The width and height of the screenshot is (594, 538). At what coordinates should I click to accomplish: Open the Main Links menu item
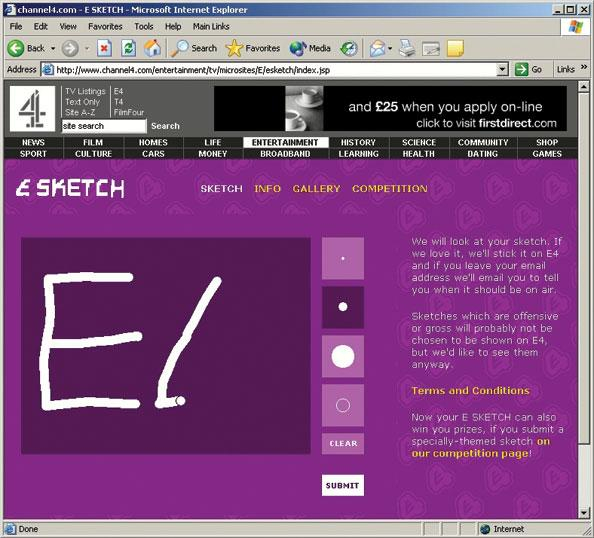(211, 27)
